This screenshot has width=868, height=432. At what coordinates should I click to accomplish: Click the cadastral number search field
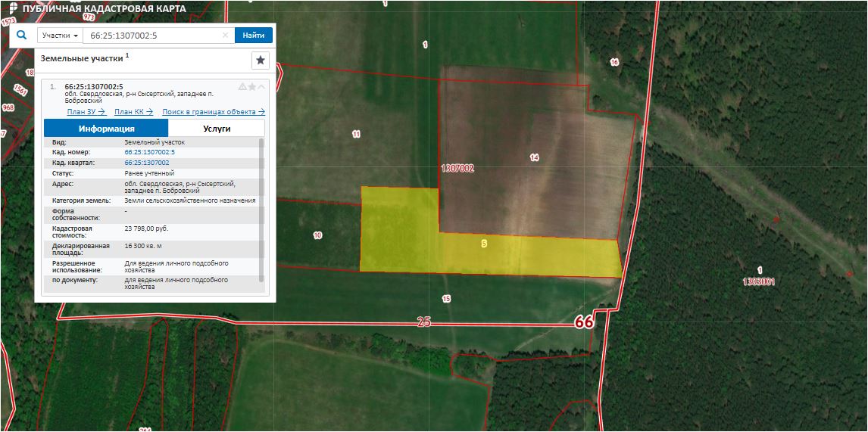pyautogui.click(x=151, y=36)
